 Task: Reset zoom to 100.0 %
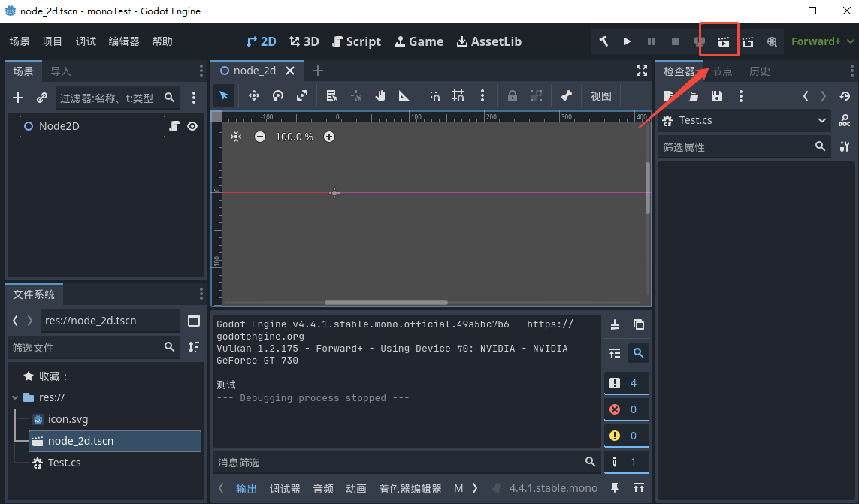click(x=294, y=137)
